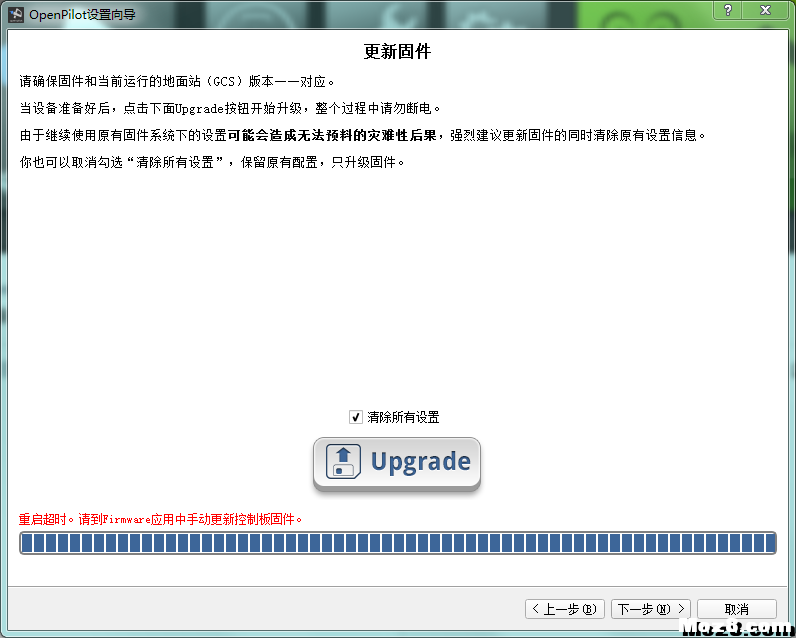Click the 清除所有设置 checkbox label
This screenshot has height=638, width=796.
point(403,417)
